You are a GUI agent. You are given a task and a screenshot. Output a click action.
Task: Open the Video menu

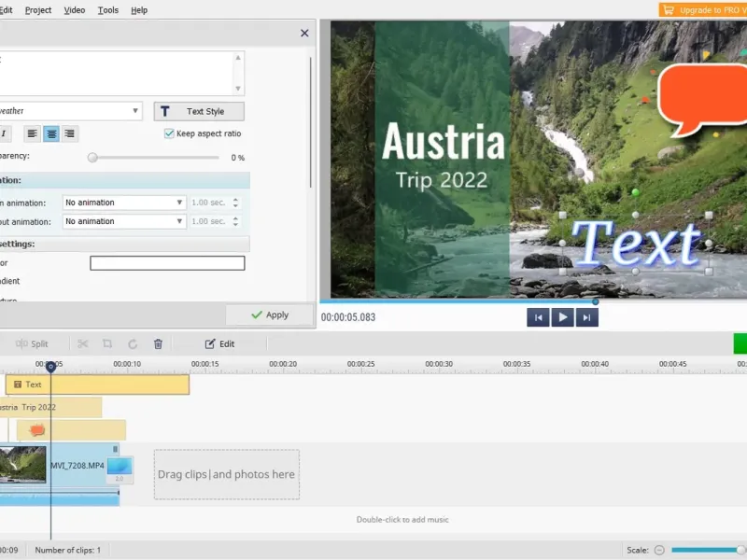pos(75,10)
